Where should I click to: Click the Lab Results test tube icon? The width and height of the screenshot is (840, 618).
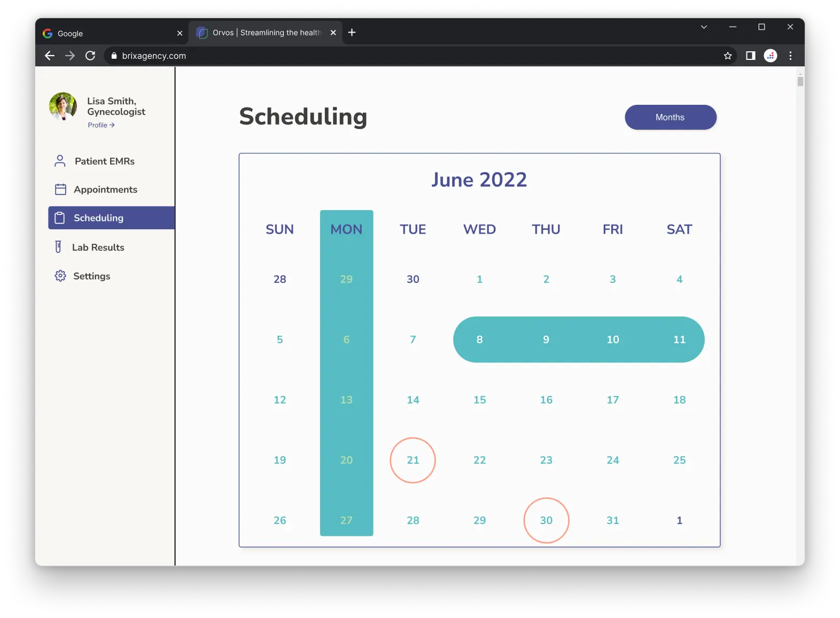[x=58, y=247]
